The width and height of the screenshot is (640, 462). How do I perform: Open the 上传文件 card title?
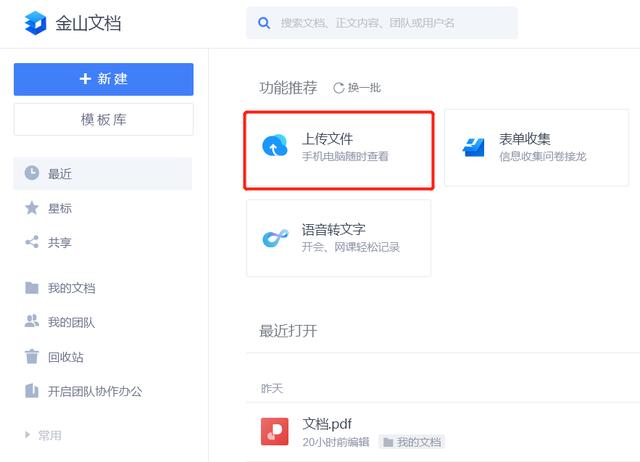tap(327, 139)
